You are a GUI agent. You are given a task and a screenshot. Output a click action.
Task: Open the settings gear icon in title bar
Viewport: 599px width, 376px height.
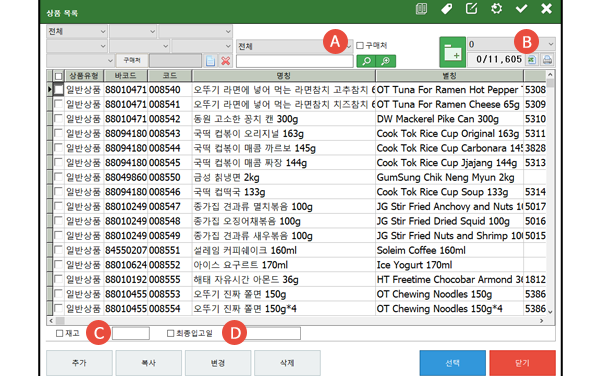tap(496, 8)
